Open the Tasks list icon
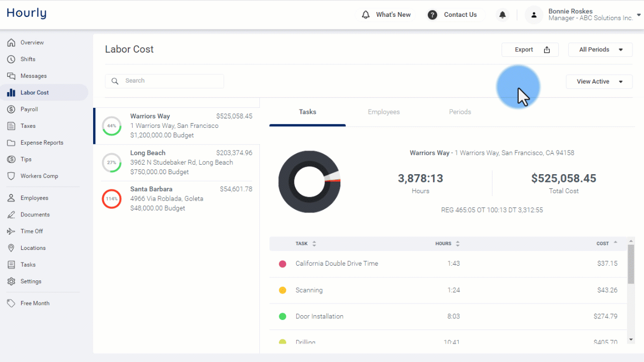Viewport: 644px width, 362px height. click(x=11, y=265)
